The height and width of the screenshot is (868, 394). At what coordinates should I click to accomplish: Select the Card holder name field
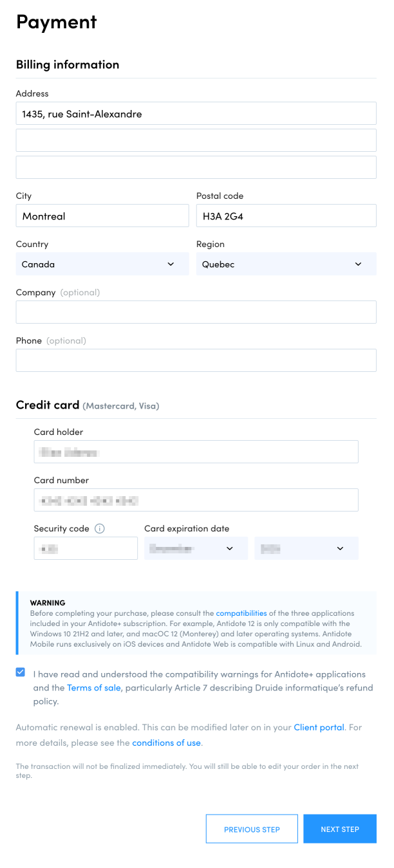coord(196,451)
